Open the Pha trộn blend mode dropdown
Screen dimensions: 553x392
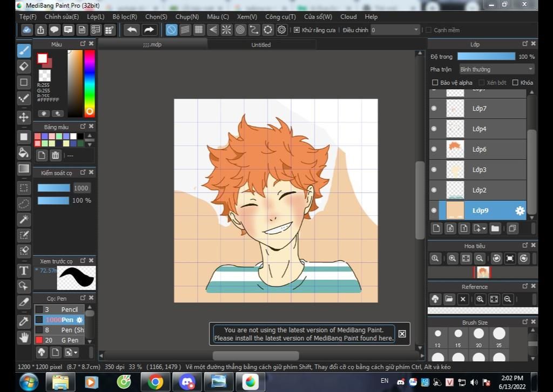coord(497,70)
